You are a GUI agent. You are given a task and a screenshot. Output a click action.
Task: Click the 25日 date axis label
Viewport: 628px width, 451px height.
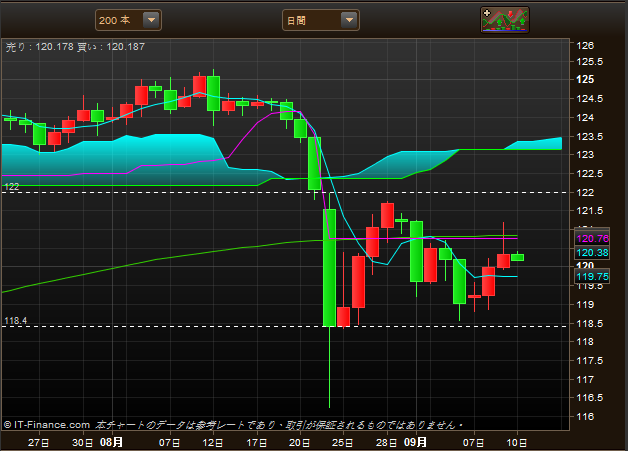(343, 443)
